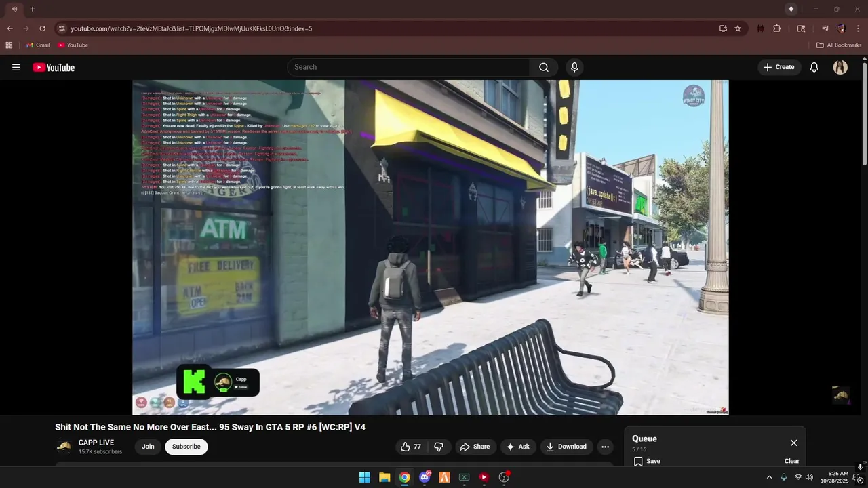Open the Chrome three-dot menu

pos(858,28)
